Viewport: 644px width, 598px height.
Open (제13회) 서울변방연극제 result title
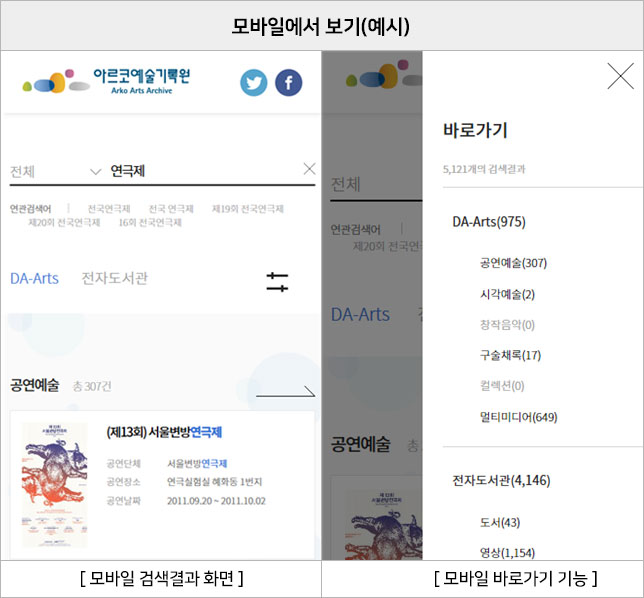click(x=164, y=432)
